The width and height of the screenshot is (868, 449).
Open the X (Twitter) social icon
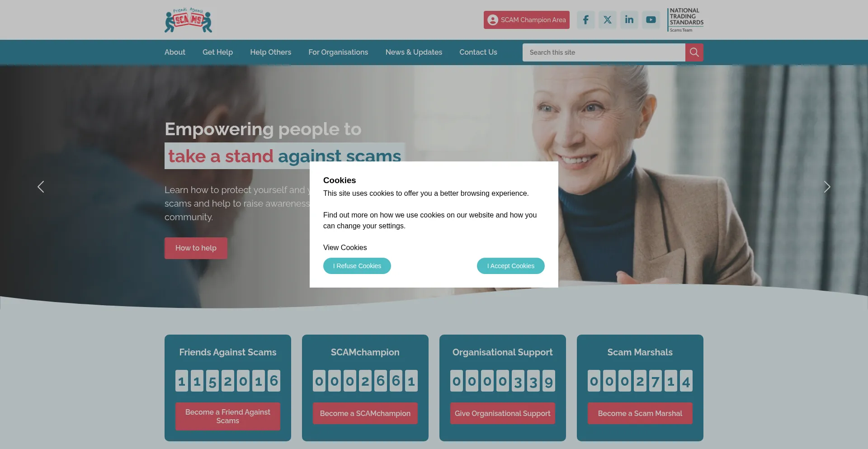click(607, 20)
